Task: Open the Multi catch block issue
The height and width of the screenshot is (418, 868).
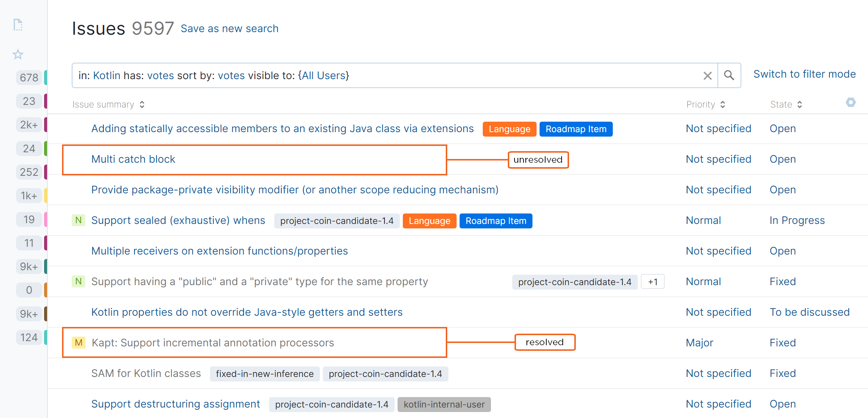Action: [133, 159]
